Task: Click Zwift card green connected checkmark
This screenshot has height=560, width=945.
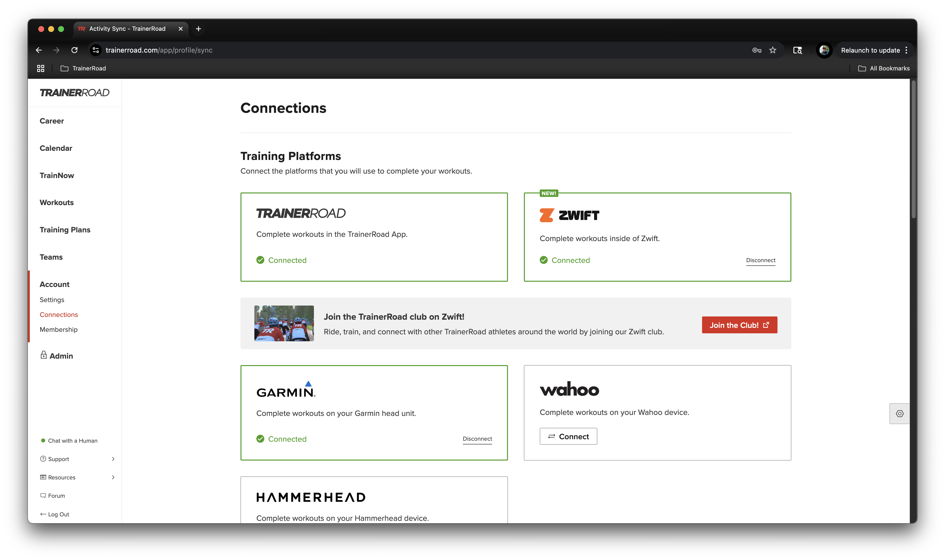Action: pyautogui.click(x=544, y=260)
